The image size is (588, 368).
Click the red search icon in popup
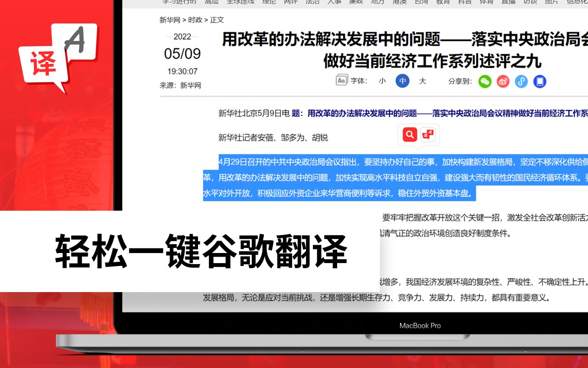(x=410, y=134)
